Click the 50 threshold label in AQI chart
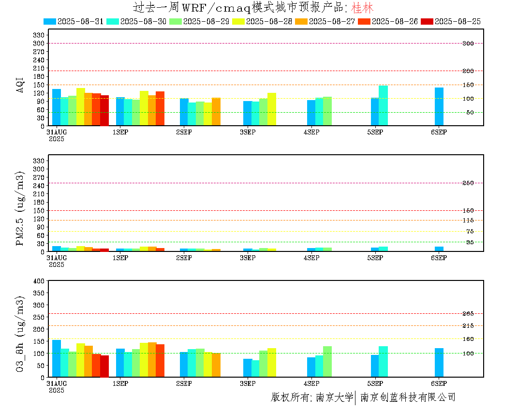This screenshot has height=411, width=532. tap(470, 113)
